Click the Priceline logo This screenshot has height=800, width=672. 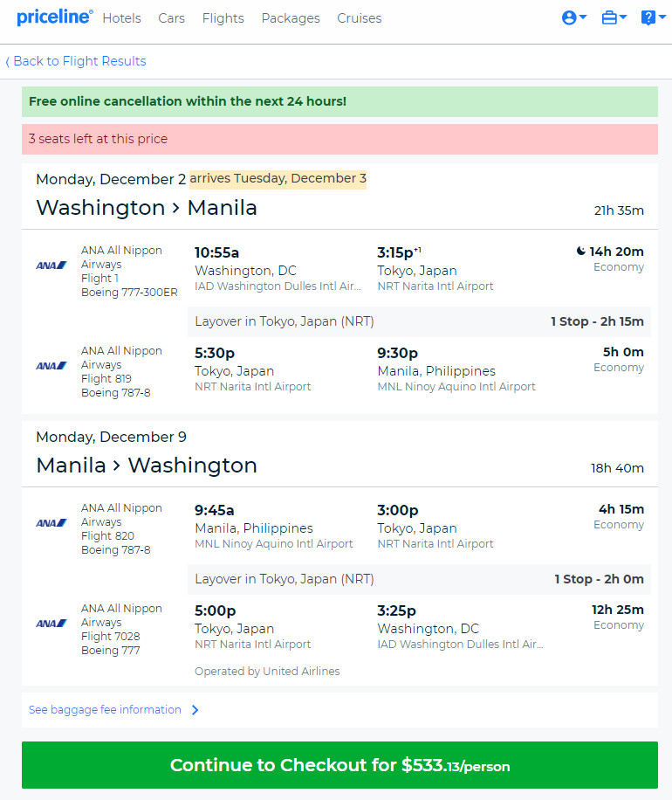pyautogui.click(x=55, y=17)
